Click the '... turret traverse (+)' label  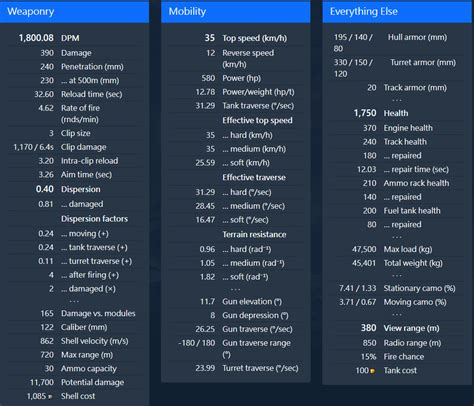tap(96, 261)
